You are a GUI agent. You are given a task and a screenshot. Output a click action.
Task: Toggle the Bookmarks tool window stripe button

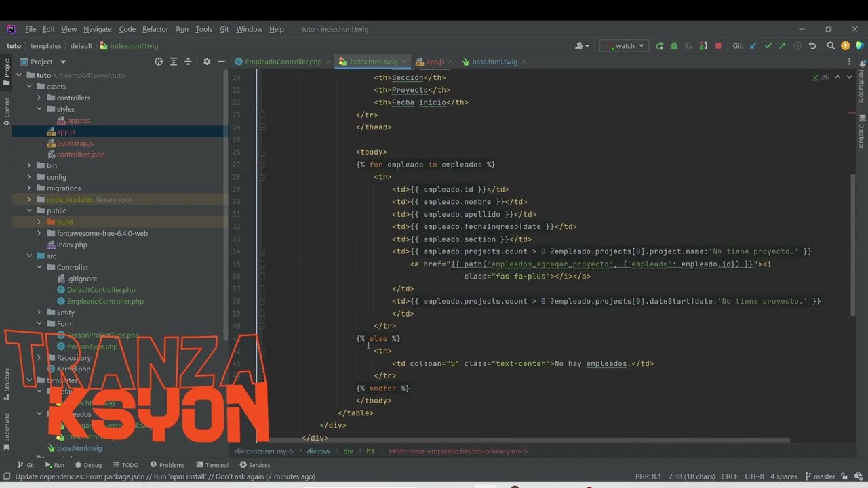(7, 431)
